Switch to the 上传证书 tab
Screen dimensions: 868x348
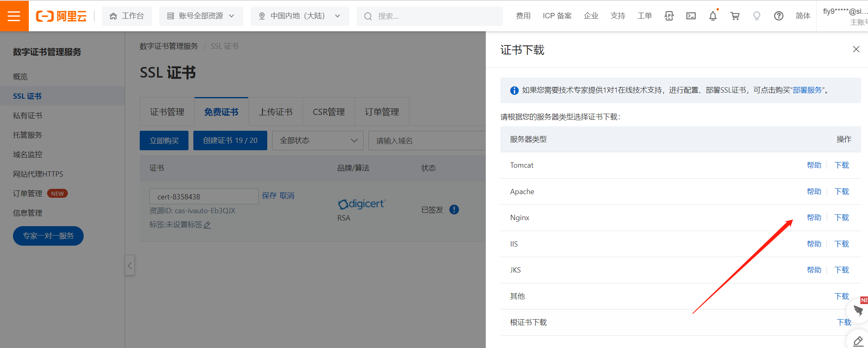click(x=275, y=112)
